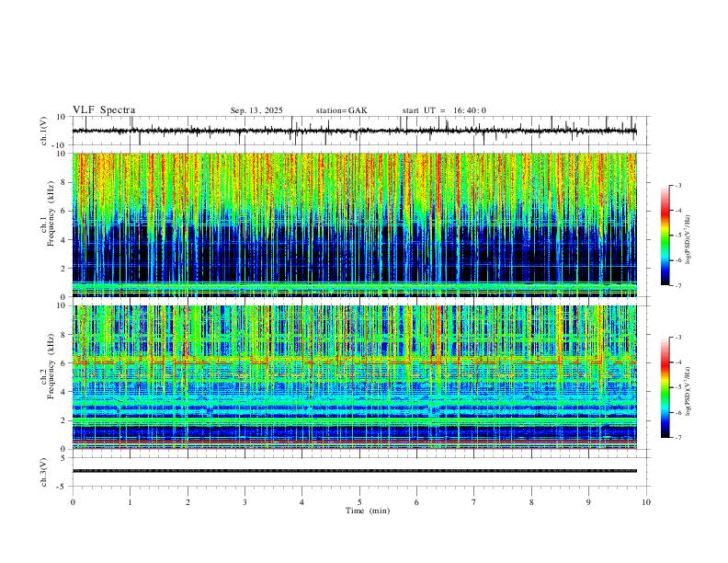Click the time axis tick label '4'
Image resolution: width=728 pixels, height=563 pixels.
click(301, 502)
